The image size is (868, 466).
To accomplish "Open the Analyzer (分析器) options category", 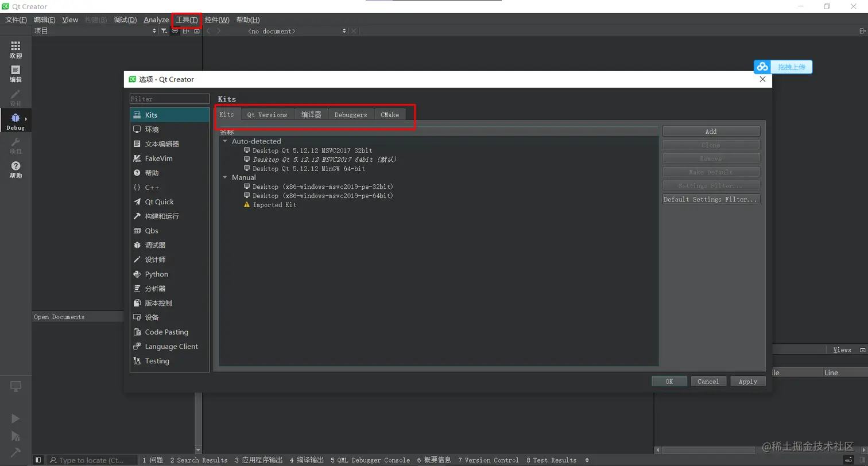I will click(x=169, y=289).
